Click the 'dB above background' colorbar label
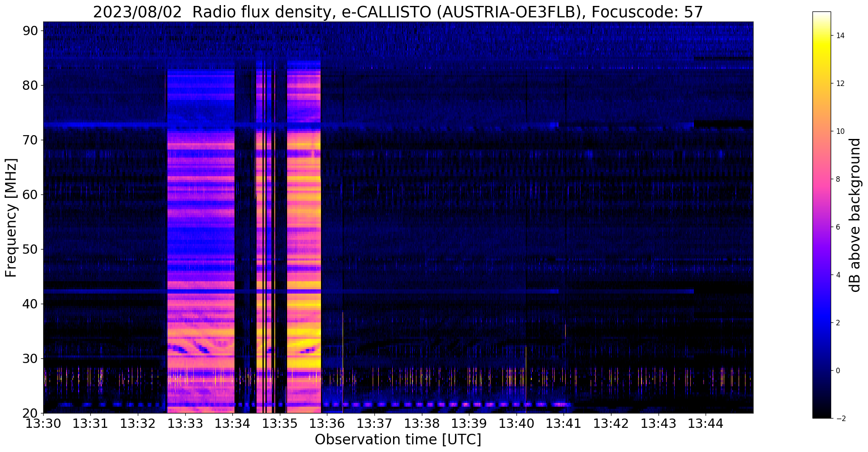Viewport: 868px width, 452px height. point(855,215)
